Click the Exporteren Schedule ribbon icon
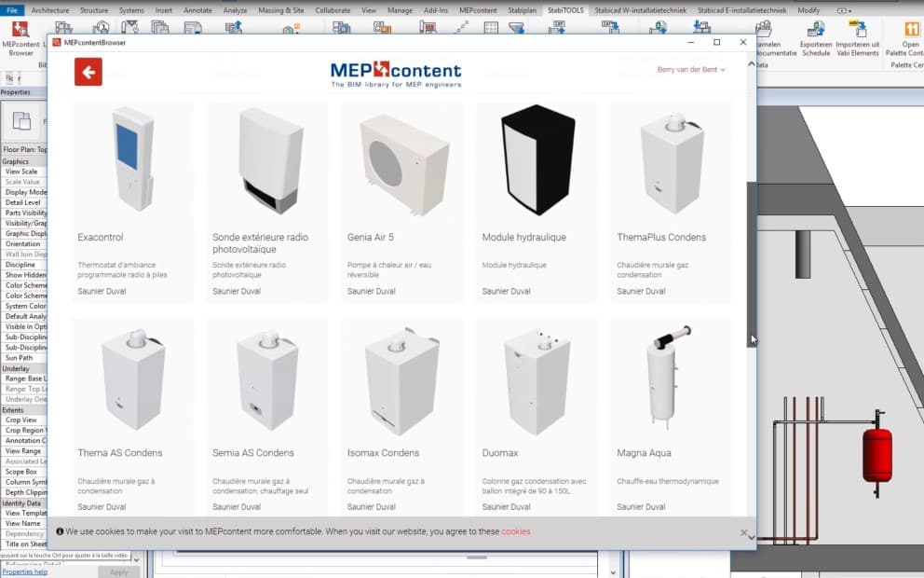This screenshot has height=578, width=924. click(815, 35)
